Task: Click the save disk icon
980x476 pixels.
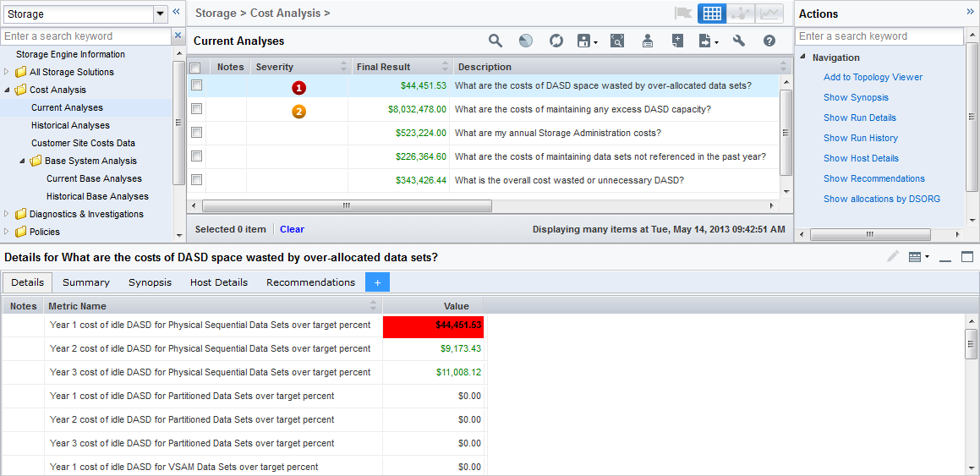Action: coord(583,41)
